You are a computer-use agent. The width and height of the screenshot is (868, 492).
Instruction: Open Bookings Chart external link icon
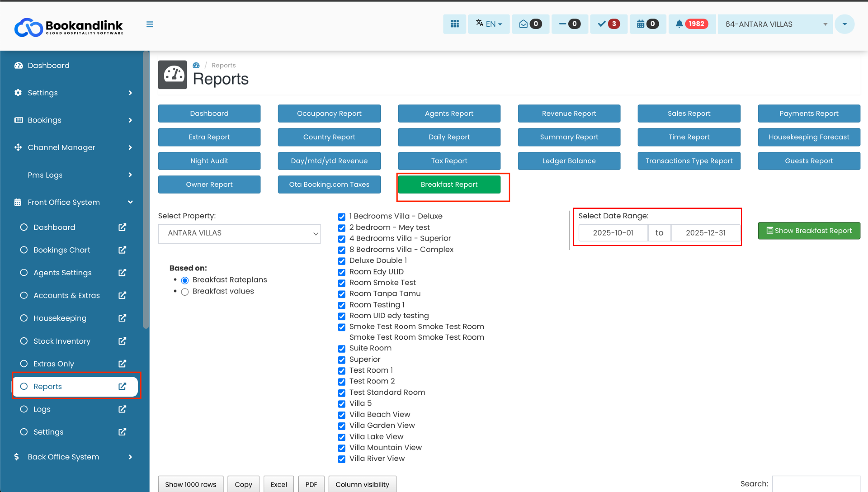pos(122,250)
